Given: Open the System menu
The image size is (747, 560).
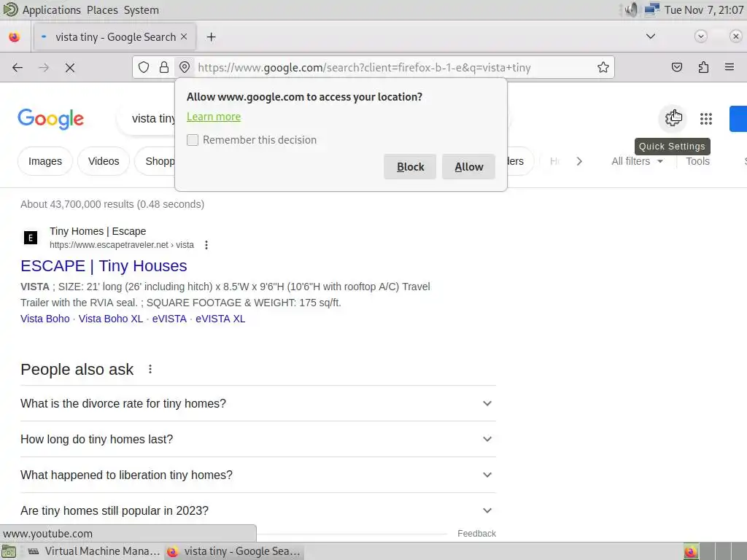Looking at the screenshot, I should tap(141, 10).
